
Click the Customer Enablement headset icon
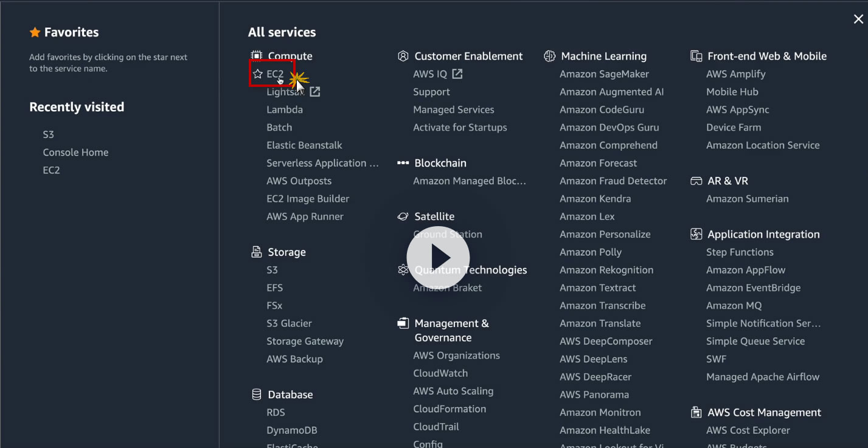point(403,56)
